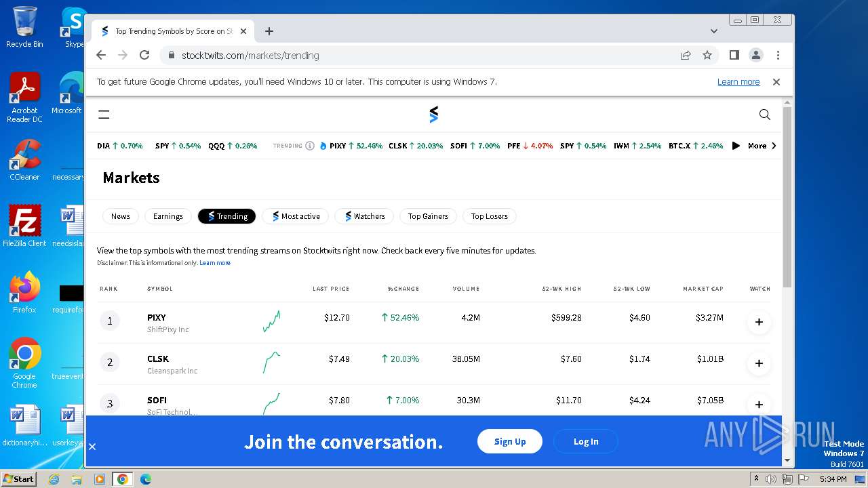
Task: Select the Most active tab
Action: (x=296, y=216)
